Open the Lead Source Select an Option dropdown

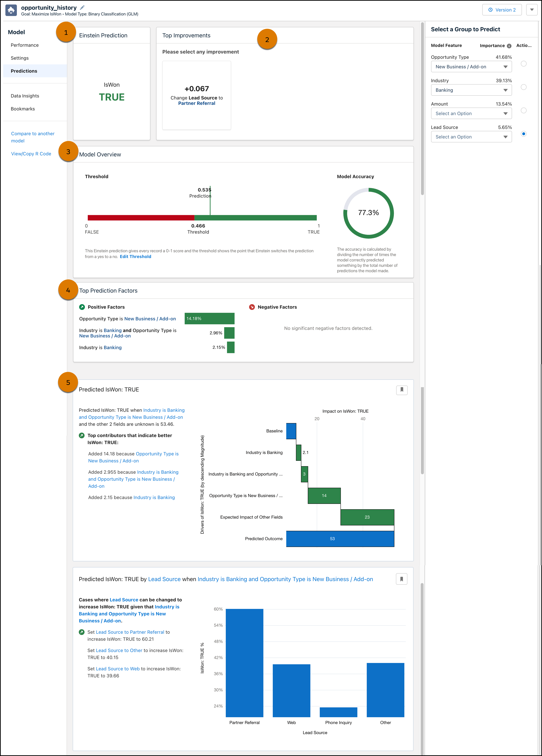click(x=471, y=137)
